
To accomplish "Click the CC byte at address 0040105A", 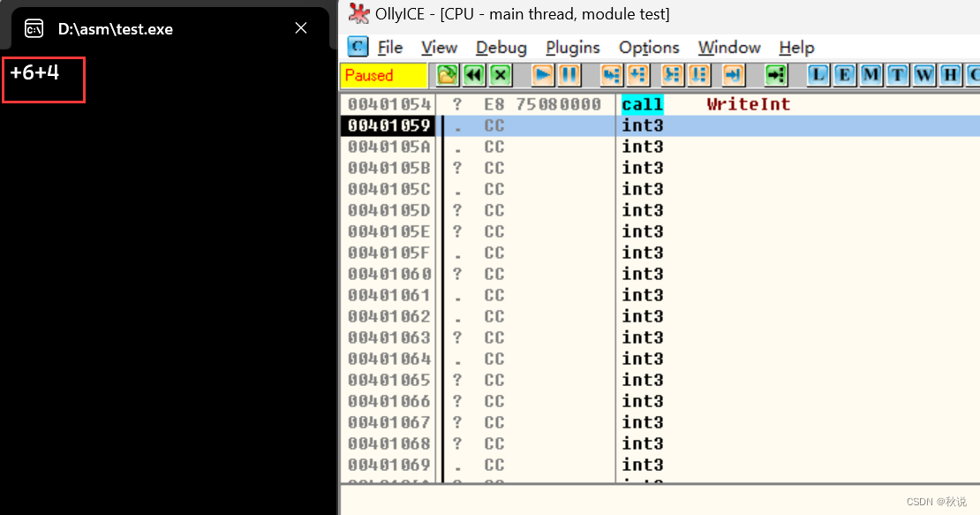I will coord(494,147).
